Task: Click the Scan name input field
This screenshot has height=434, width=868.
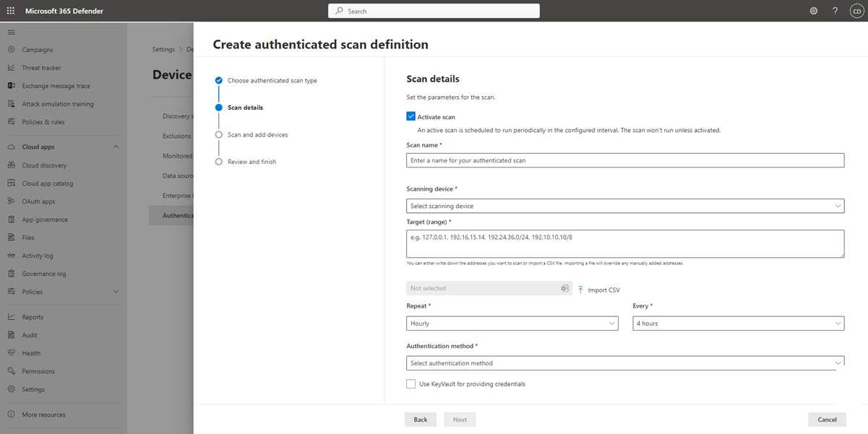Action: (624, 160)
